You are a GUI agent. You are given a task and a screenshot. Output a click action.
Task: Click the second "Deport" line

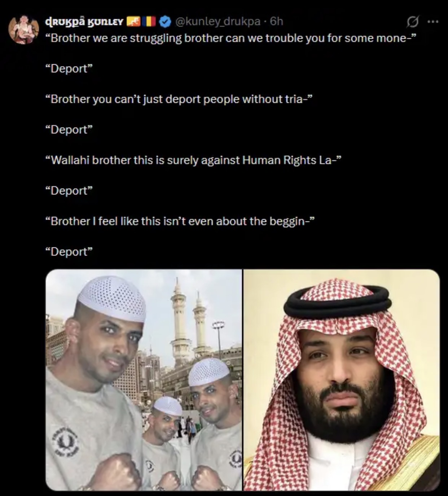coord(69,130)
